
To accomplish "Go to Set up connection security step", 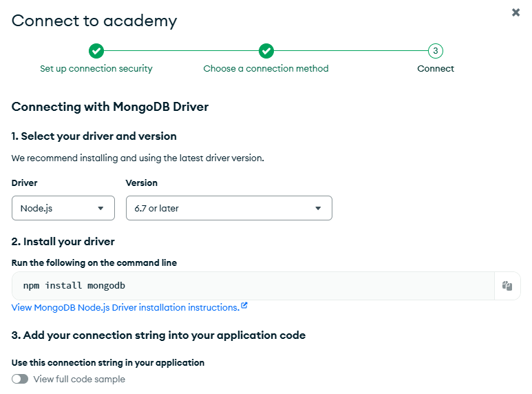I will (96, 69).
